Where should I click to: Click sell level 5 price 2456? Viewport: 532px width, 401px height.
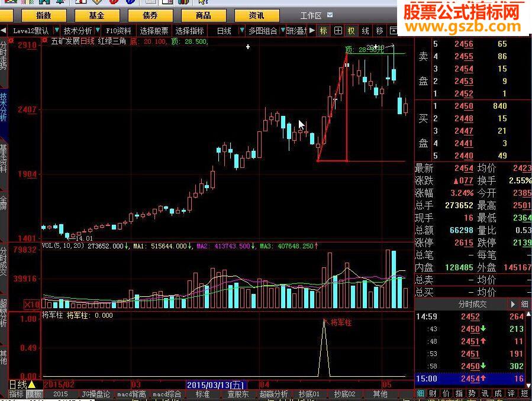[x=464, y=44]
